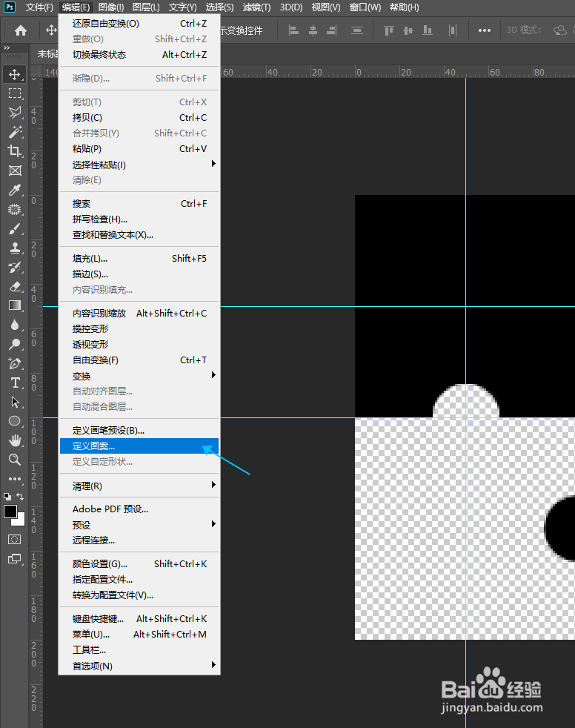Select the Frame tool
Viewport: 575px width, 728px height.
pyautogui.click(x=15, y=171)
